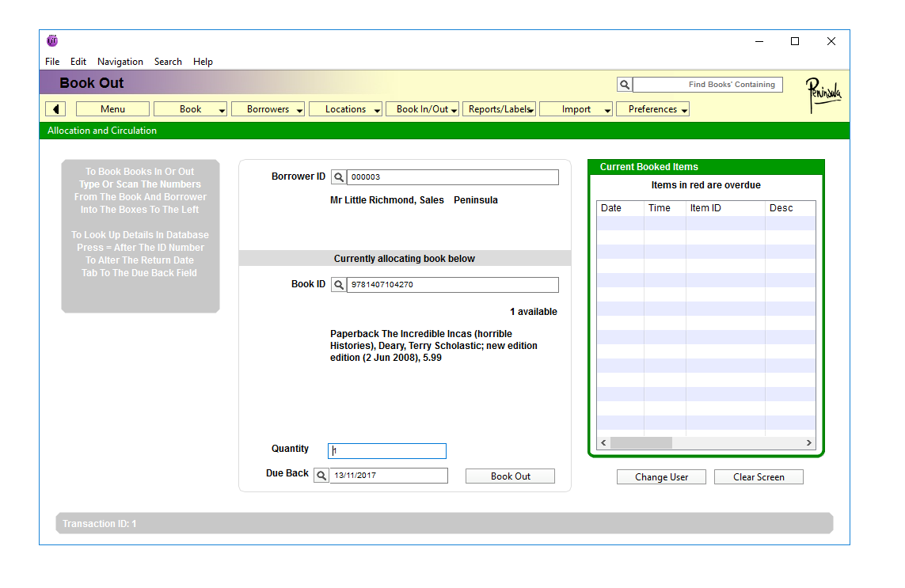Click the Book ID lookup magnifier icon
This screenshot has height=588, width=905.
click(x=339, y=285)
